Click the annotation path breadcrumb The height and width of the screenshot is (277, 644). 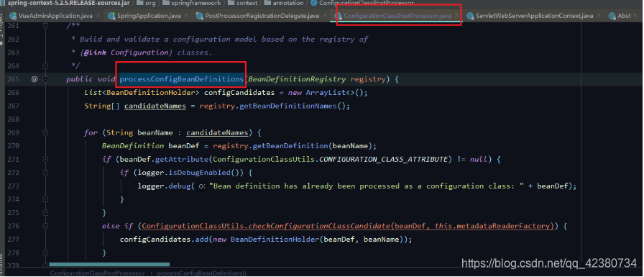coord(288,3)
